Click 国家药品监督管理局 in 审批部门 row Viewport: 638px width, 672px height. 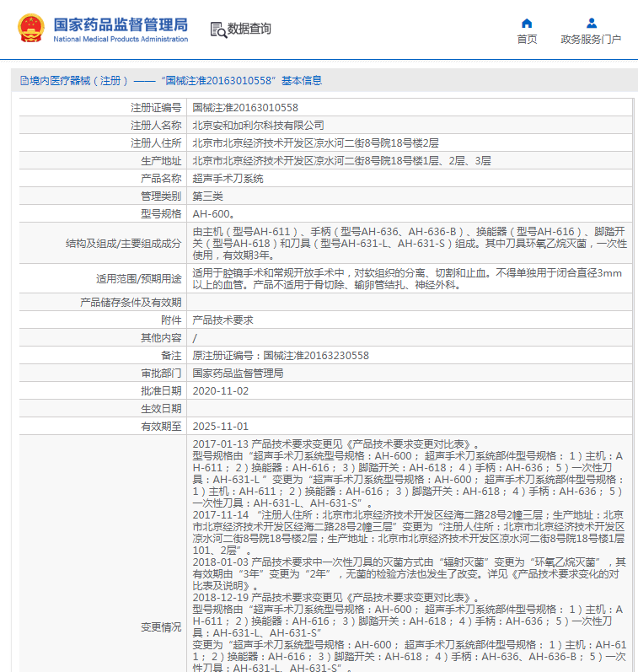point(238,374)
